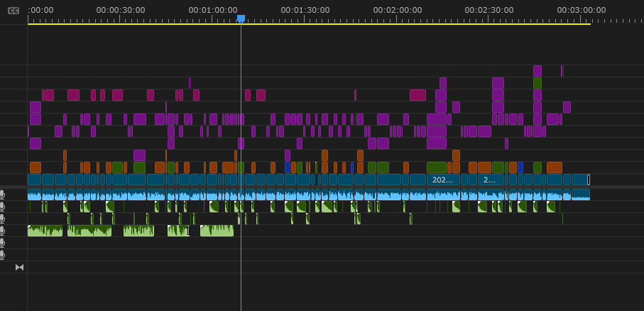Select the final light-blue audio clip at the sequence end

click(581, 195)
